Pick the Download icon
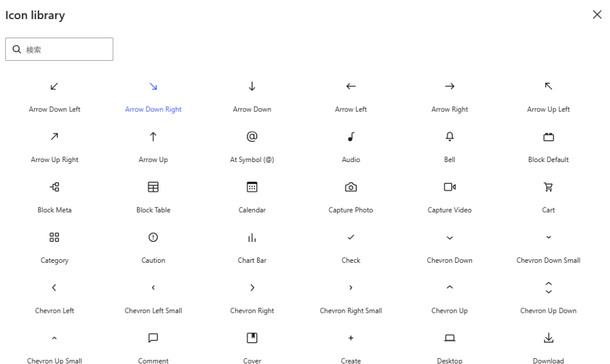 pos(549,338)
